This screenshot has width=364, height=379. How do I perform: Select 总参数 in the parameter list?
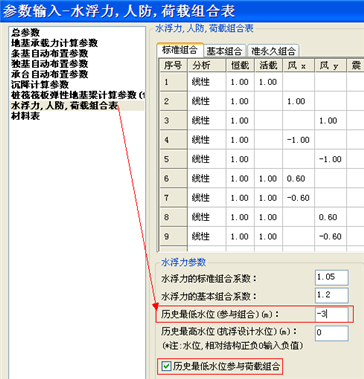pos(25,32)
